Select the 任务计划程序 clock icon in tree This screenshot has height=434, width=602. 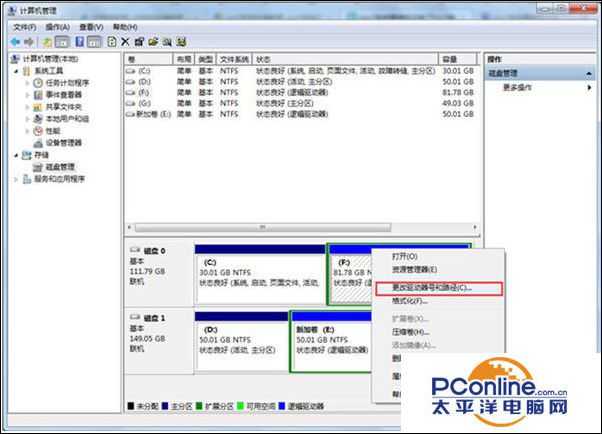pyautogui.click(x=38, y=83)
